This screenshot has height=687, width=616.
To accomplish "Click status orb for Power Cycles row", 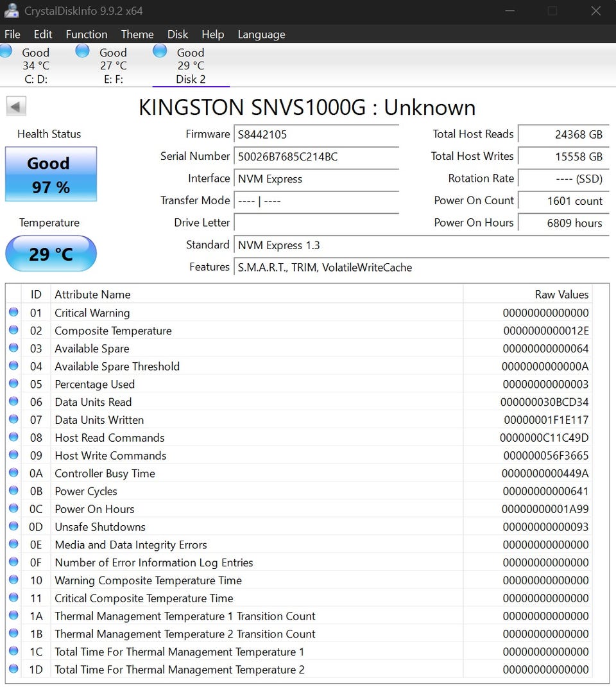I will coord(13,491).
